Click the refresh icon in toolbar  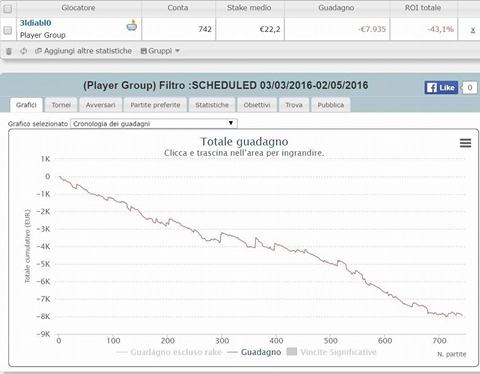tap(23, 51)
